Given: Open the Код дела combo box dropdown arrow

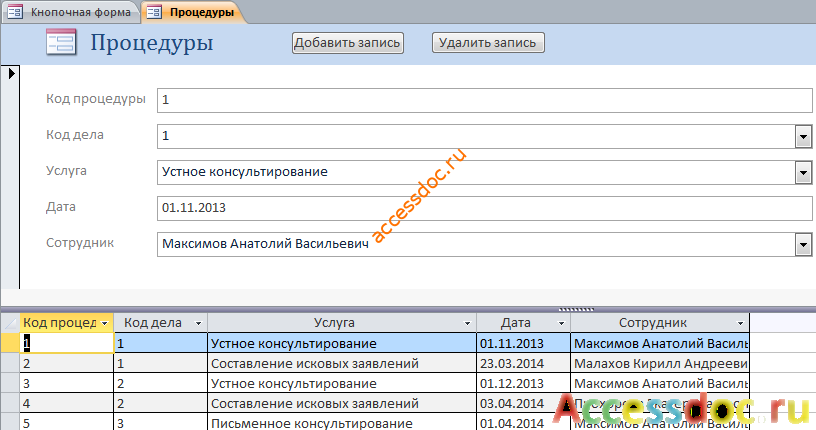Looking at the screenshot, I should [804, 137].
